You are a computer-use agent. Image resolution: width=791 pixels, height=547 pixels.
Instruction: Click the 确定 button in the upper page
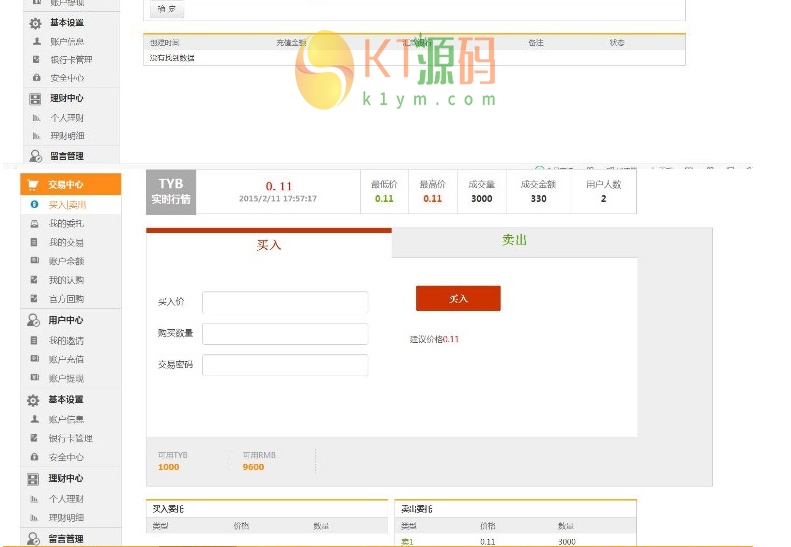[x=167, y=9]
